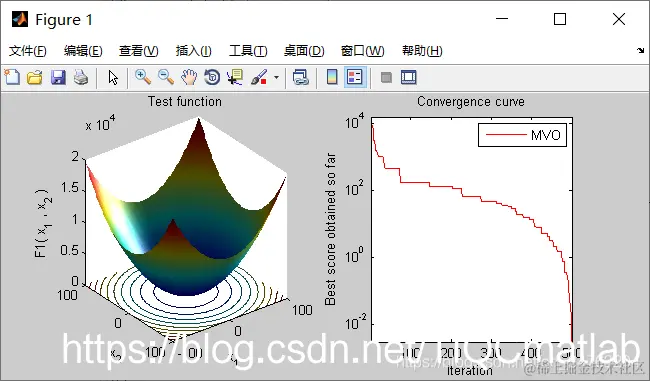
Task: Toggle the Insert Legend button
Action: pyautogui.click(x=355, y=77)
